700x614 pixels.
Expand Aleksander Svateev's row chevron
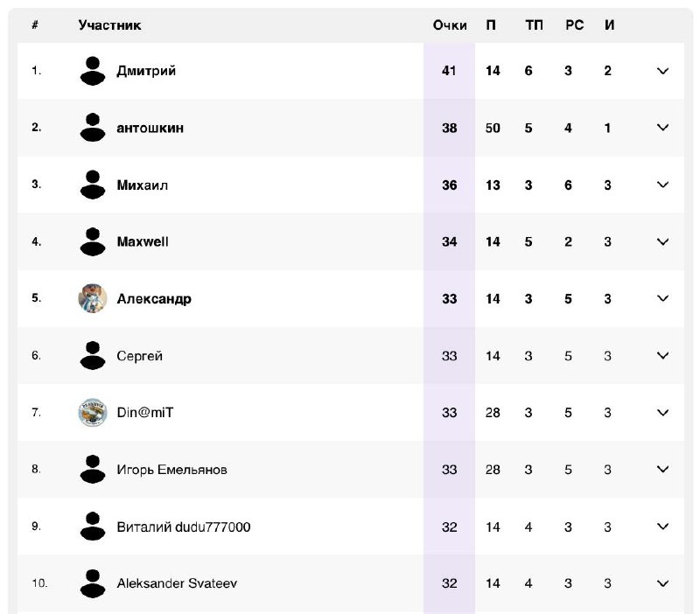point(663,583)
